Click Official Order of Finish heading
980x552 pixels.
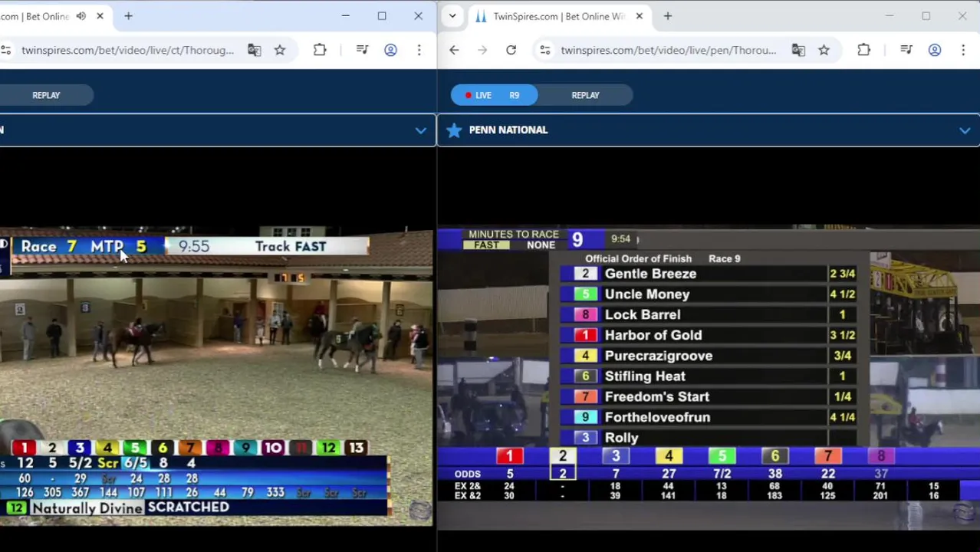(638, 259)
